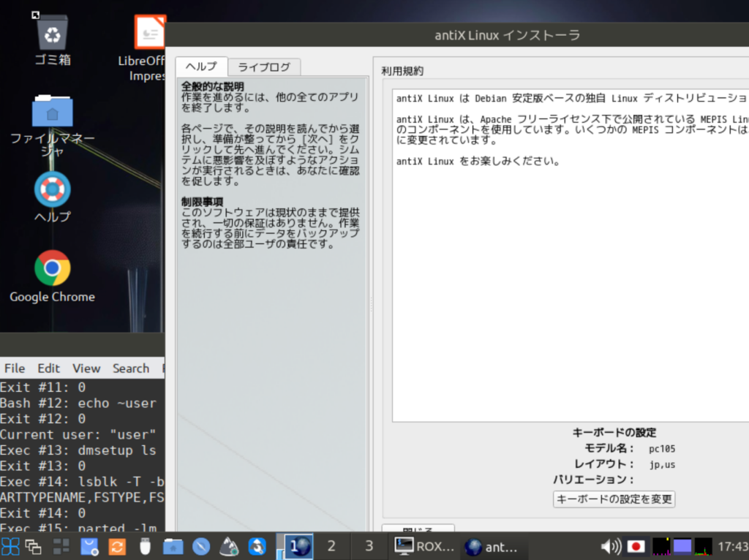Open the blue wrench tool taskbar icon

pyautogui.click(x=257, y=547)
